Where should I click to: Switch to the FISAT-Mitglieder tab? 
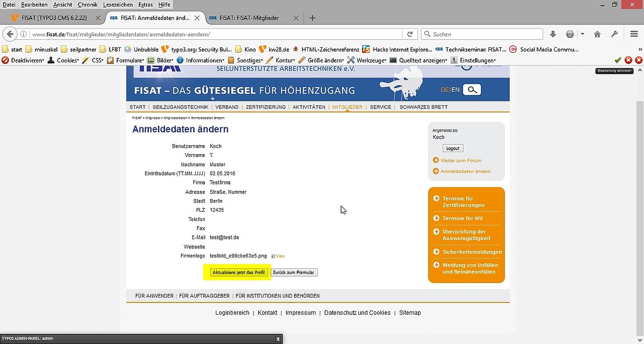[x=249, y=18]
